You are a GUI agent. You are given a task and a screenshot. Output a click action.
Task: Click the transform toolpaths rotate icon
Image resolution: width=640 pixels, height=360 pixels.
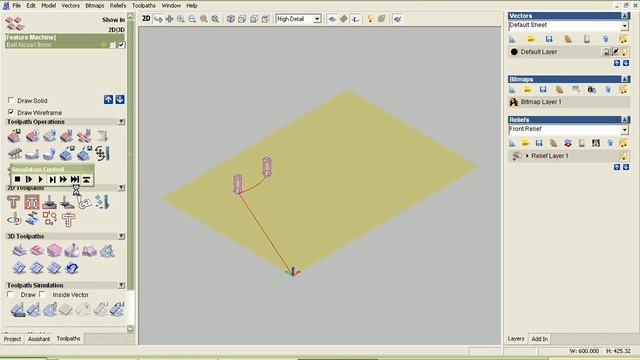(102, 153)
